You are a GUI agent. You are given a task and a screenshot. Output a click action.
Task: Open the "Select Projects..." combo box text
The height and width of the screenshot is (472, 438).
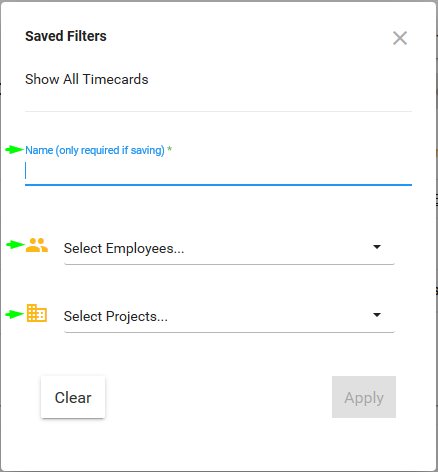(x=115, y=316)
